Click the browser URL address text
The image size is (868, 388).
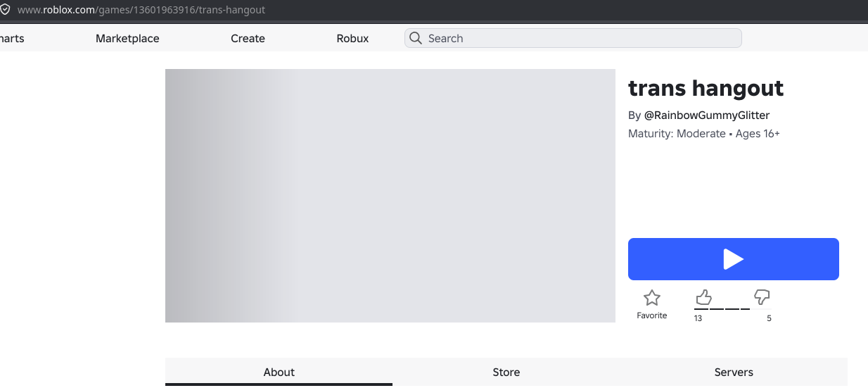point(141,11)
